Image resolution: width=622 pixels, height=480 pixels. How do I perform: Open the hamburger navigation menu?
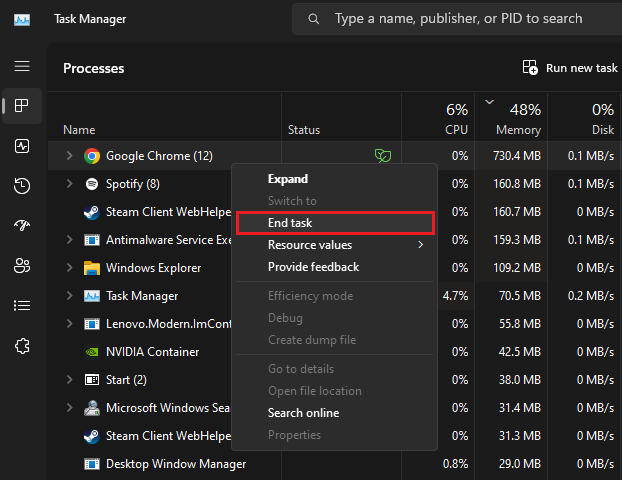pyautogui.click(x=22, y=66)
